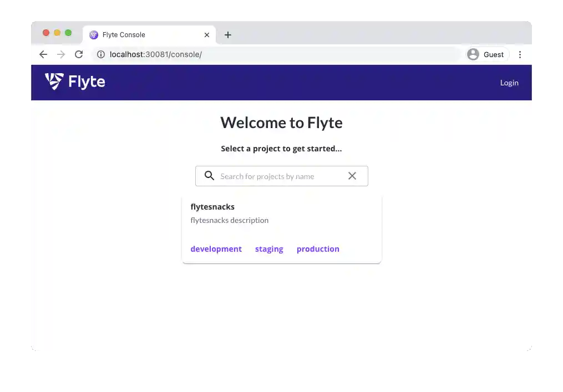The image size is (563, 392).
Task: Click the Flyte favicon on the browser tab
Action: (93, 34)
